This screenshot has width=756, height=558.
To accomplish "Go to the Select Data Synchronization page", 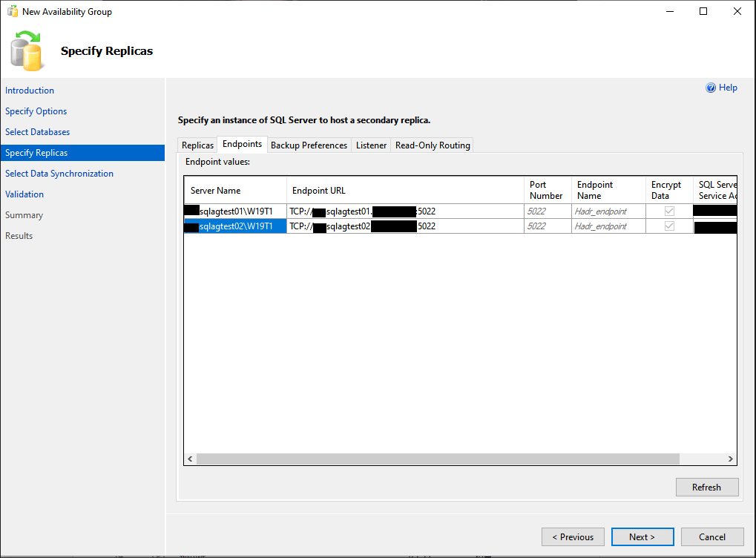I will click(59, 174).
